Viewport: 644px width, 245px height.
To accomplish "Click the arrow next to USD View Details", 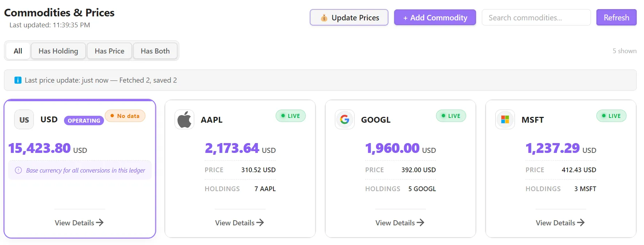I will (x=100, y=222).
